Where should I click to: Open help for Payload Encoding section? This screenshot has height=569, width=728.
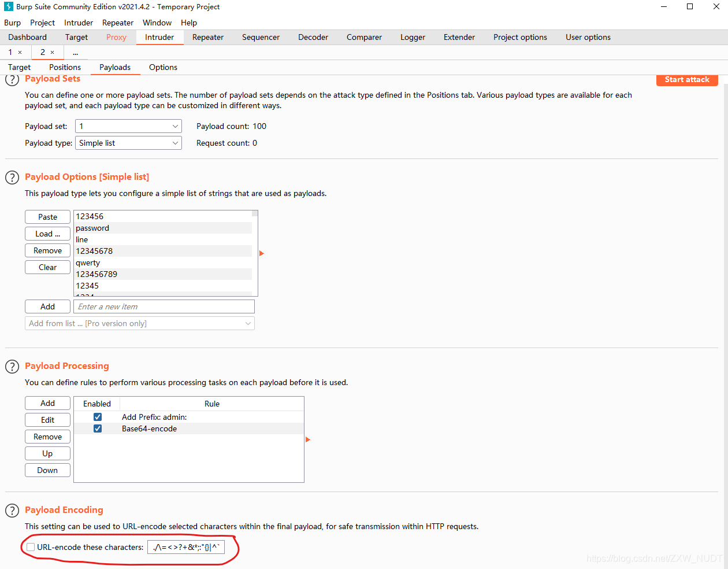(12, 510)
